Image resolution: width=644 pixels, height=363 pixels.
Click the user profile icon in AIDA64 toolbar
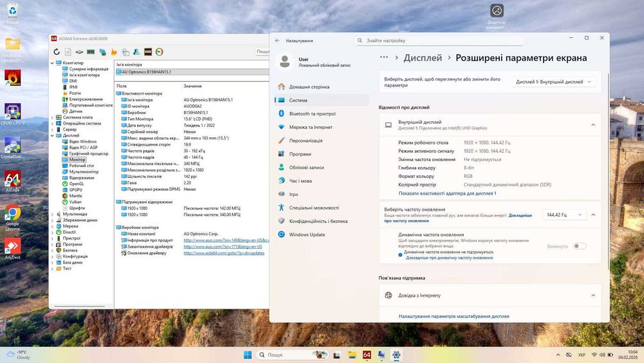coord(137,52)
